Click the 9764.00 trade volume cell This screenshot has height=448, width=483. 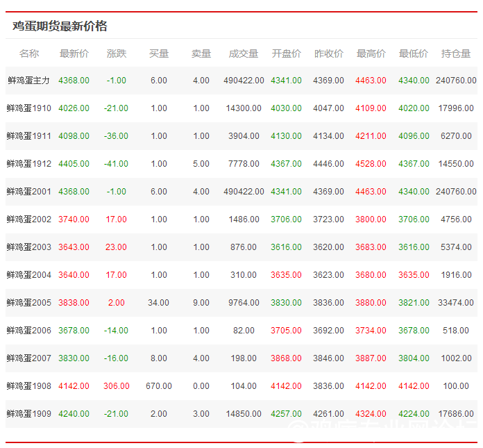pyautogui.click(x=244, y=302)
